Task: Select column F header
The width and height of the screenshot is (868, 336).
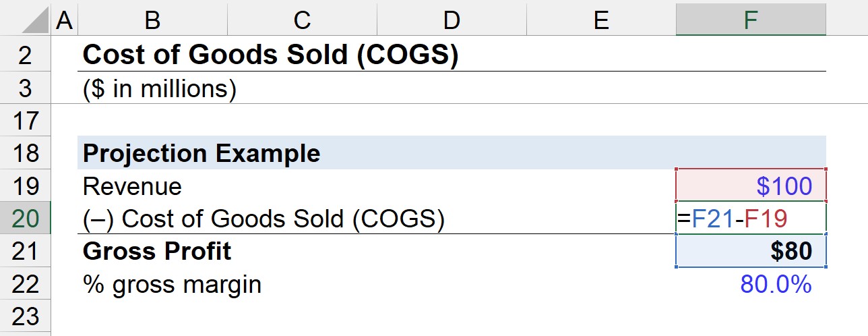Action: pyautogui.click(x=751, y=20)
